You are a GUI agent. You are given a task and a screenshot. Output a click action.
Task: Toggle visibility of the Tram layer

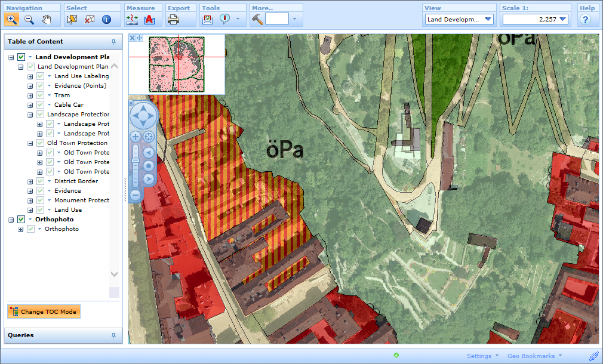click(x=40, y=95)
